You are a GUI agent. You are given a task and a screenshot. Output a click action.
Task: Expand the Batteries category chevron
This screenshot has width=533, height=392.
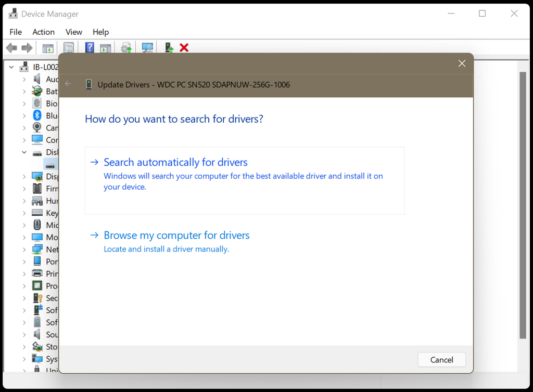click(24, 92)
